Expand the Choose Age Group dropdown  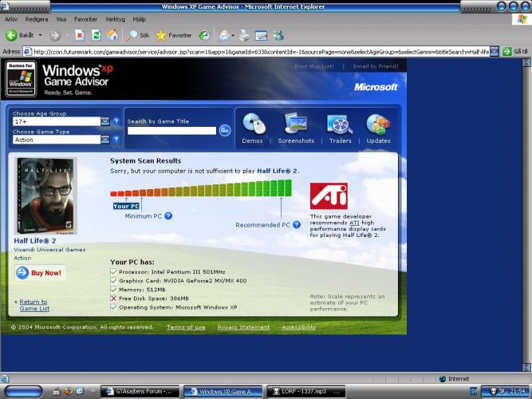point(105,121)
